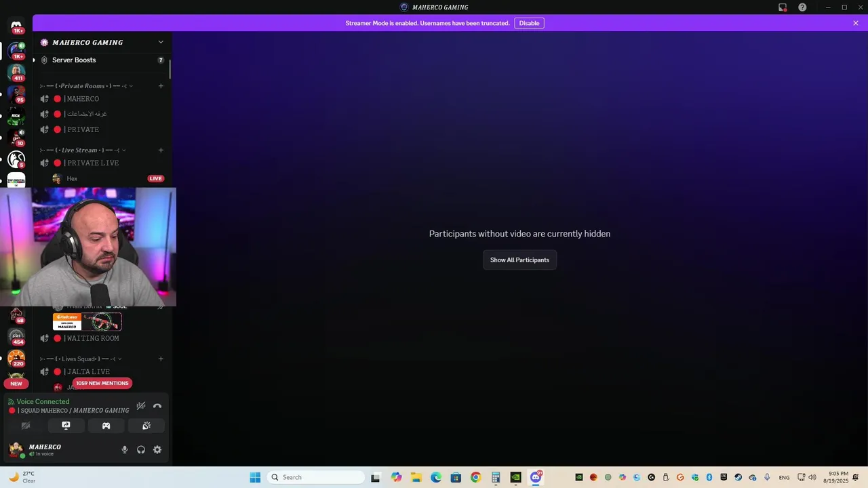Open Discord User Settings gear

[157, 449]
